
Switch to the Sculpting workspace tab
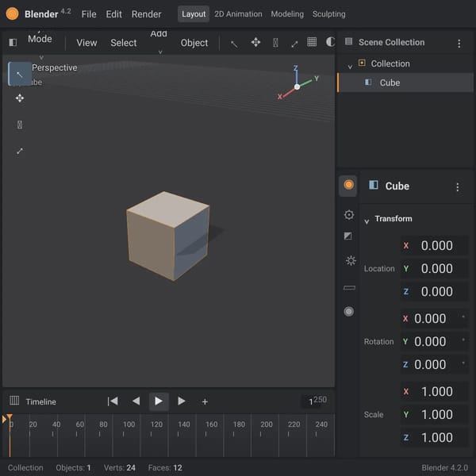click(x=328, y=14)
